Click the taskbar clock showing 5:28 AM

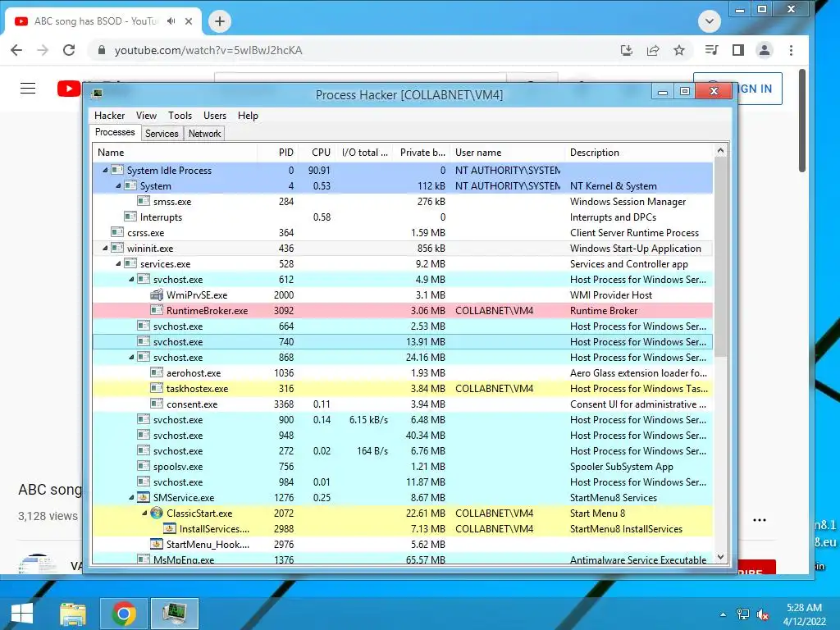click(x=804, y=614)
